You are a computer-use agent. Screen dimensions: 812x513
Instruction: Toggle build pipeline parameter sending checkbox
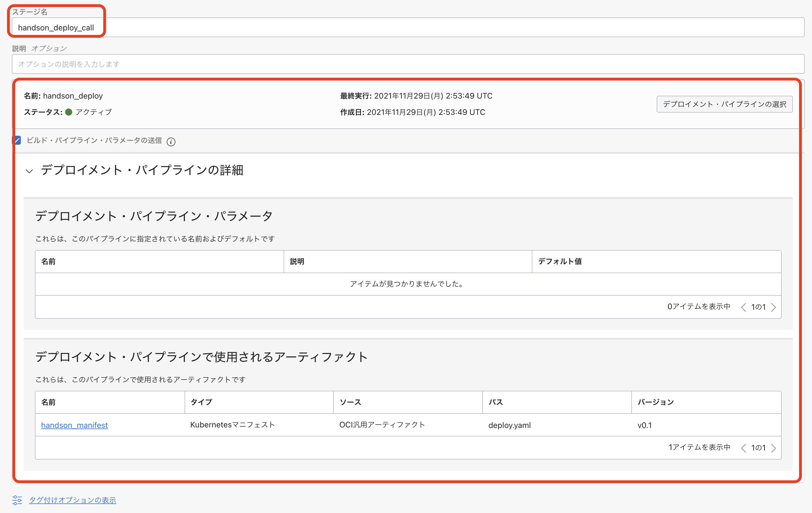pos(17,140)
